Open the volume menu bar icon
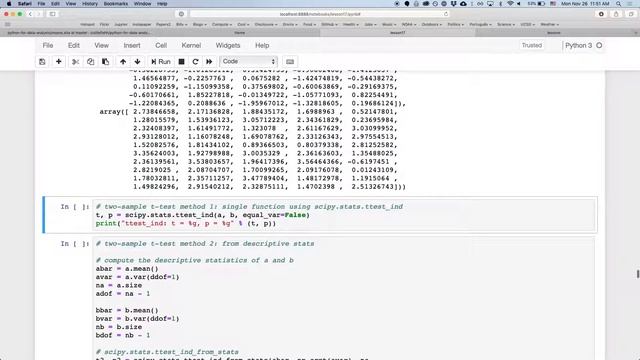 pyautogui.click(x=519, y=4)
